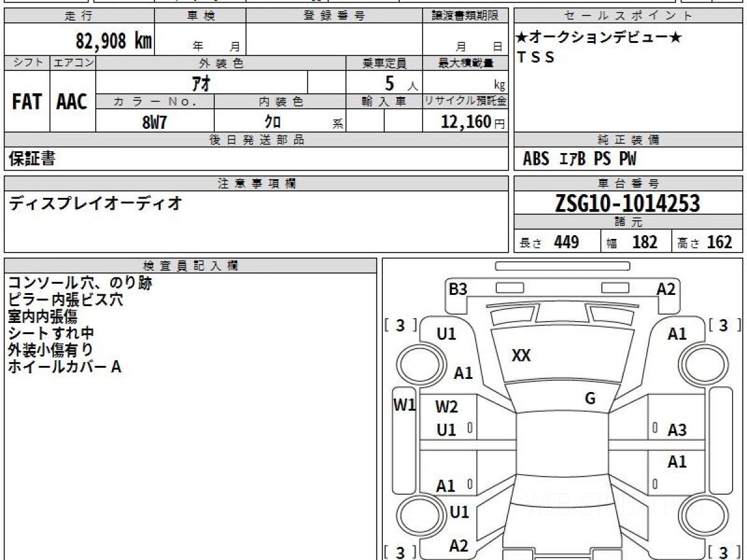The width and height of the screenshot is (747, 560).
Task: Click the セールスポイント header
Action: tap(629, 16)
